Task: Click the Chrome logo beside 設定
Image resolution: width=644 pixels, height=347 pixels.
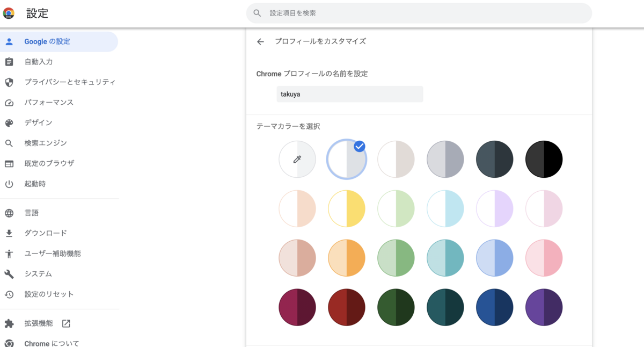Action: pos(9,13)
